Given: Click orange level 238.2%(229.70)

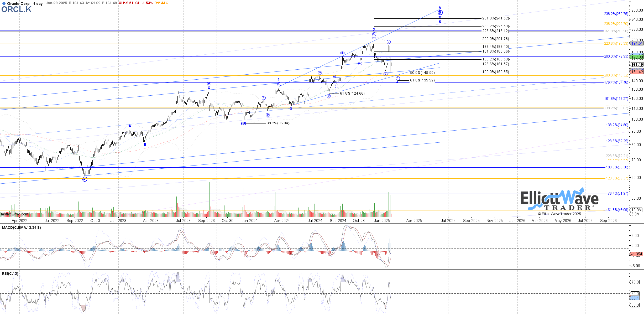Looking at the screenshot, I should (616, 24).
